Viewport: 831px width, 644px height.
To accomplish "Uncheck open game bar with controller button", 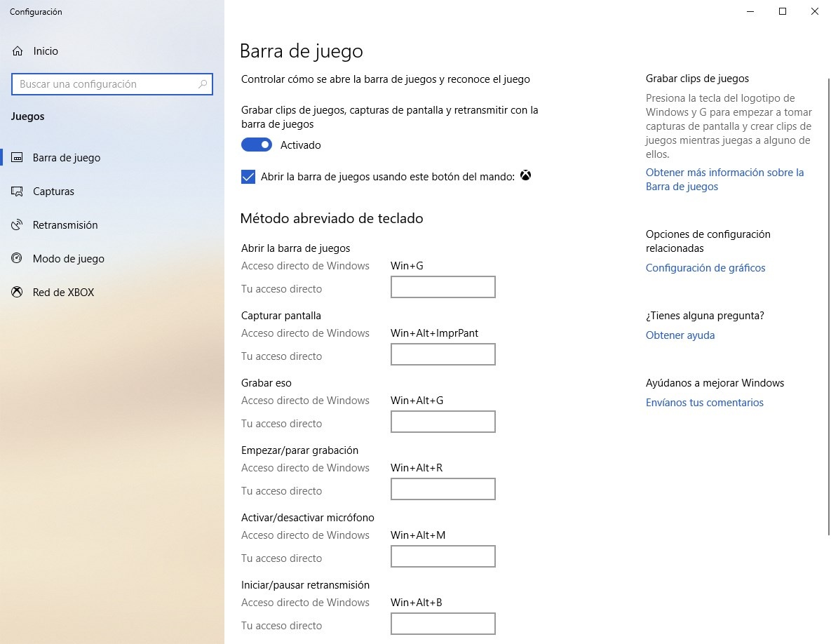I will (x=248, y=177).
